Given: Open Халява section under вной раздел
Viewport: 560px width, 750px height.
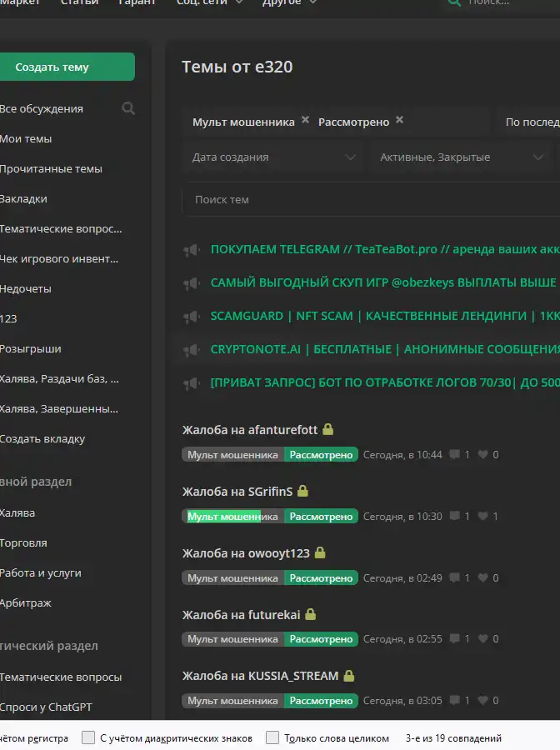Looking at the screenshot, I should pos(17,512).
